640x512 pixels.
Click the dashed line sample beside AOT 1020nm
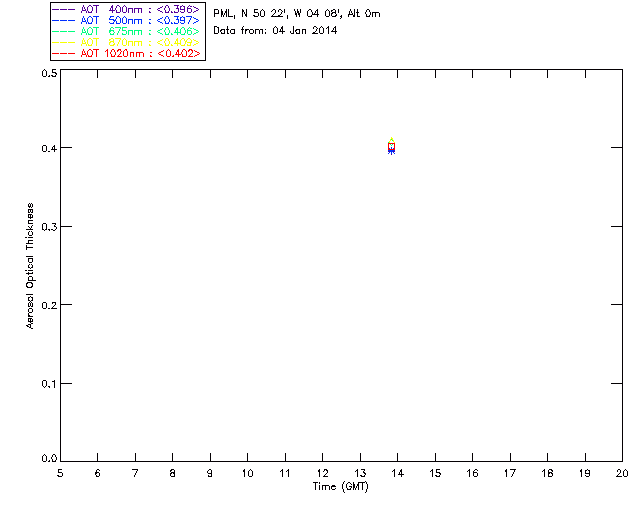(x=63, y=54)
